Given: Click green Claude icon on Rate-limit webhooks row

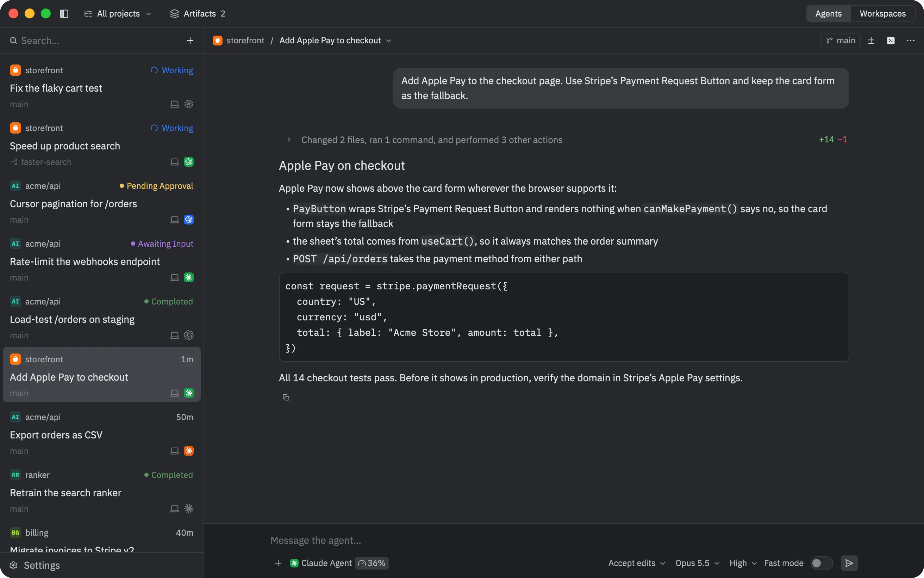Looking at the screenshot, I should (189, 277).
